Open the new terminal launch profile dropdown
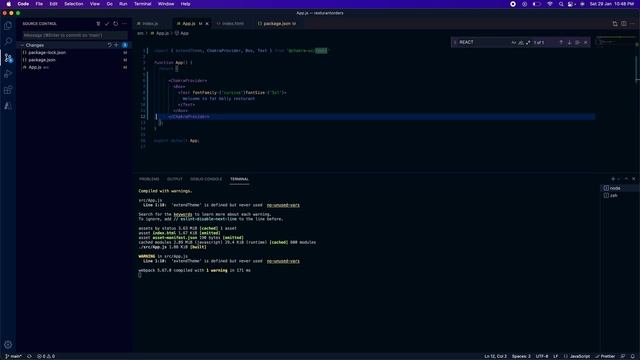 (x=619, y=179)
